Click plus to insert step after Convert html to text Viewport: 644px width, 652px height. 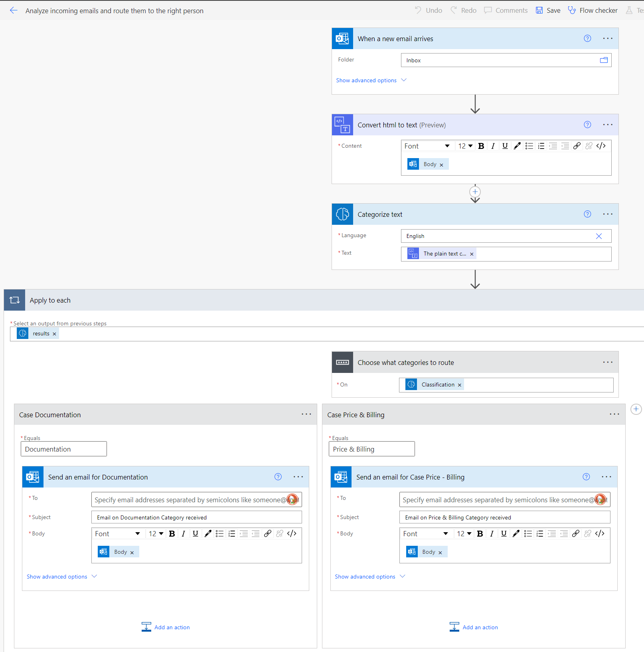[x=475, y=192]
